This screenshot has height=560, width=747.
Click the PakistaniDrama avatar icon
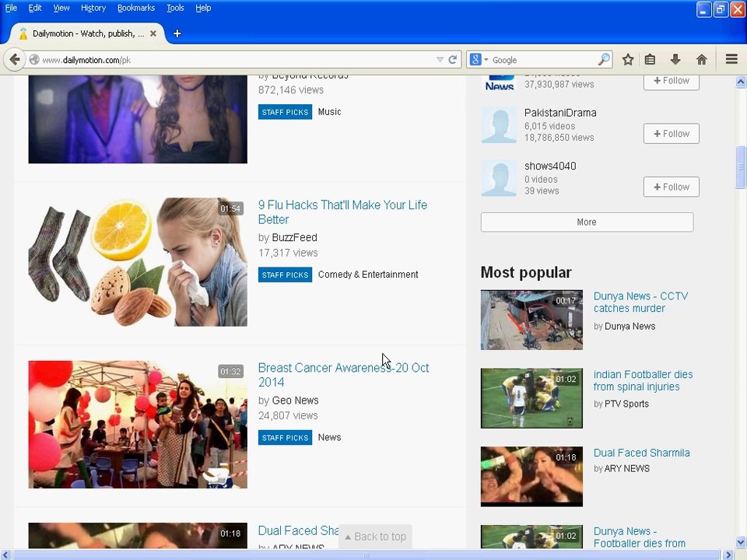pos(498,124)
